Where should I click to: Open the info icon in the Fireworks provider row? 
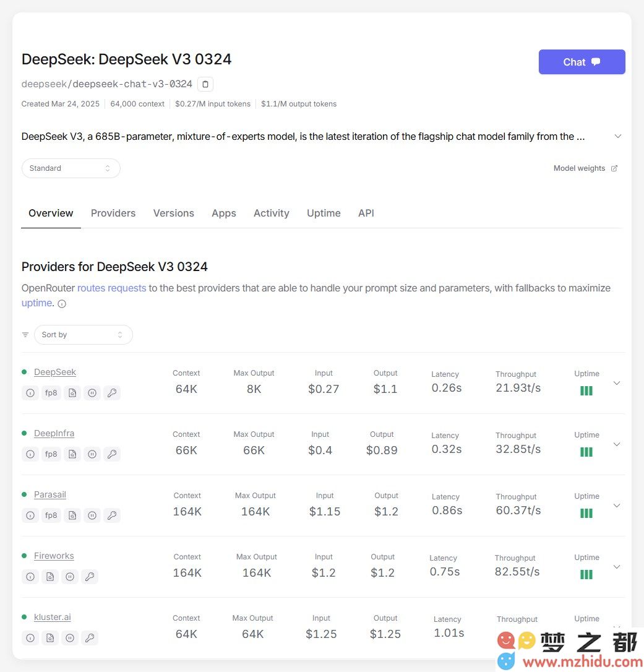(30, 577)
